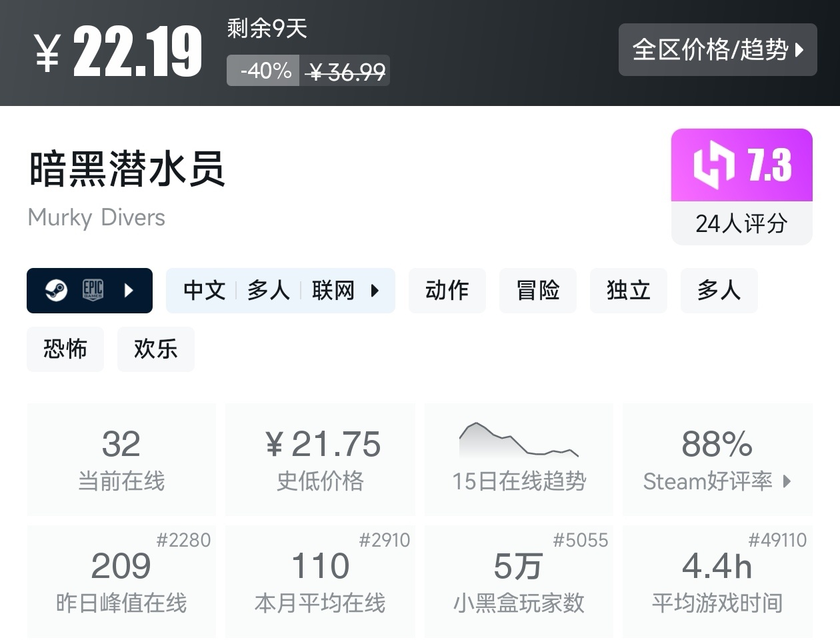Toggle the 恐怖 tag filter
The image size is (840, 644).
pos(65,349)
